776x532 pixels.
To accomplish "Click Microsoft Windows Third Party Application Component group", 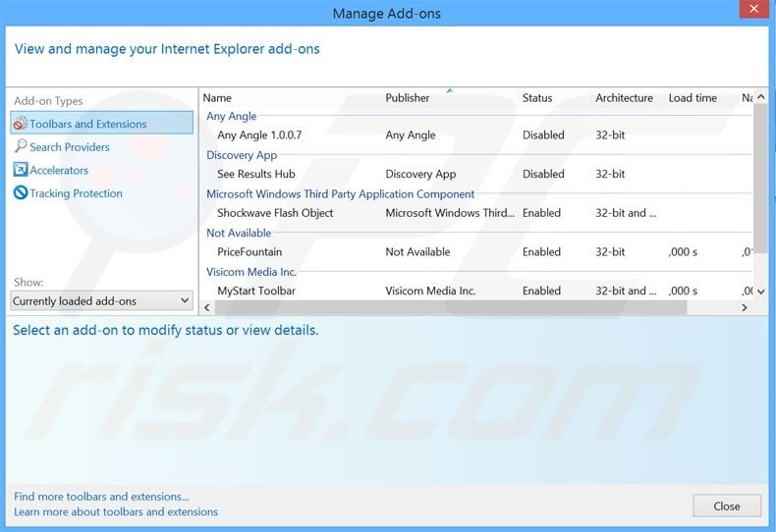I will (340, 193).
